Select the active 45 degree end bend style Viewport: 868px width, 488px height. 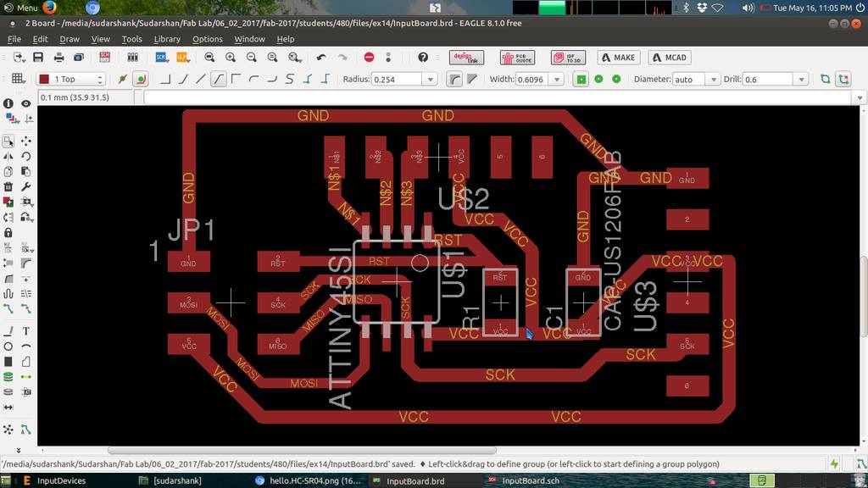pyautogui.click(x=218, y=79)
